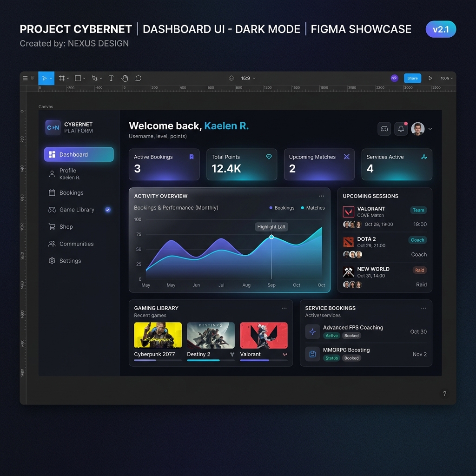Click the Team tag on Valorant session
The height and width of the screenshot is (476, 476).
click(418, 210)
